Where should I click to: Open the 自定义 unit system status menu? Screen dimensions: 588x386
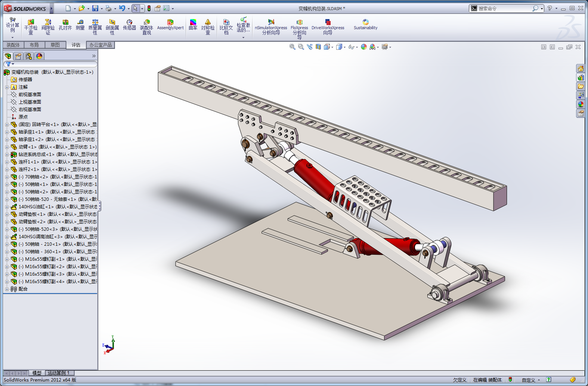[530, 380]
